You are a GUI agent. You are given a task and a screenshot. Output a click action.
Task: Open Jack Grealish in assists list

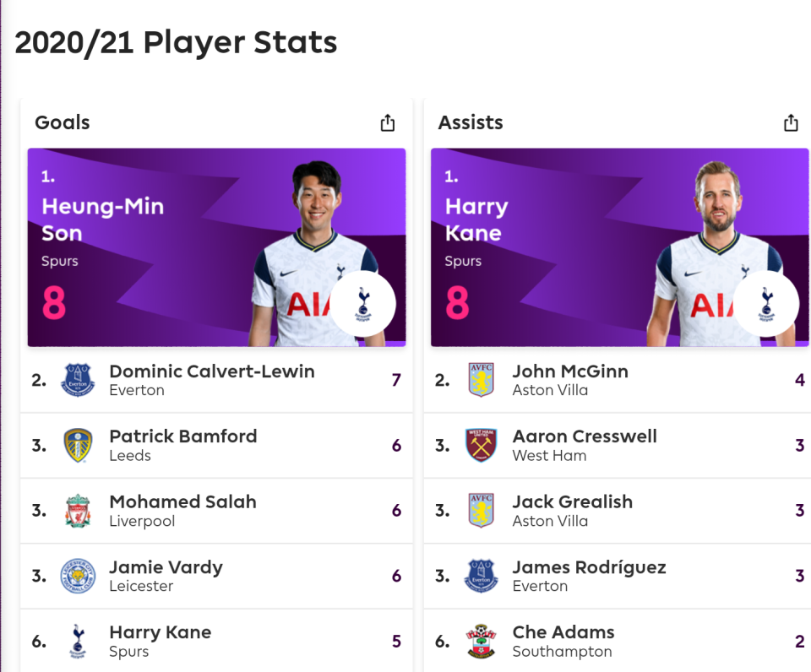pos(572,502)
